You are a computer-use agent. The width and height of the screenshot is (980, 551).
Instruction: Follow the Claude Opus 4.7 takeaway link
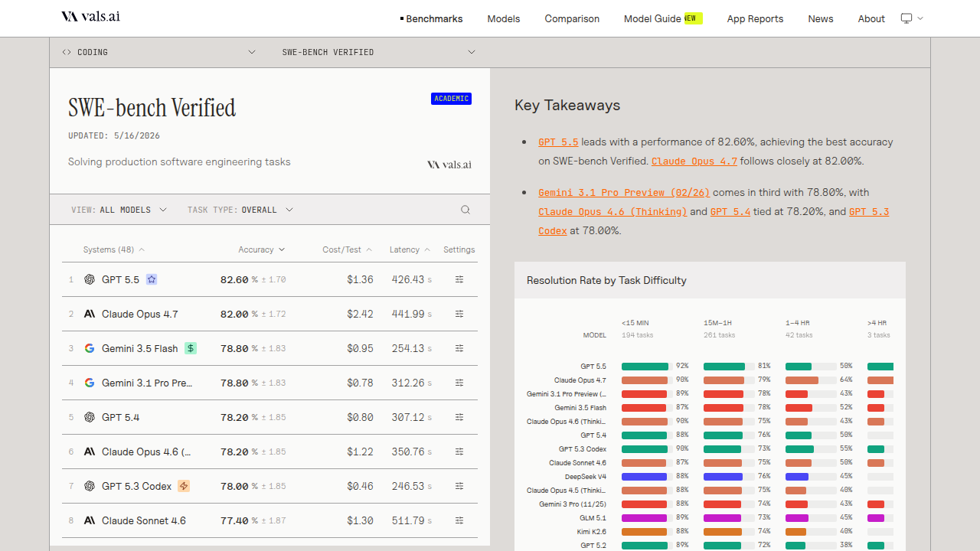click(694, 161)
